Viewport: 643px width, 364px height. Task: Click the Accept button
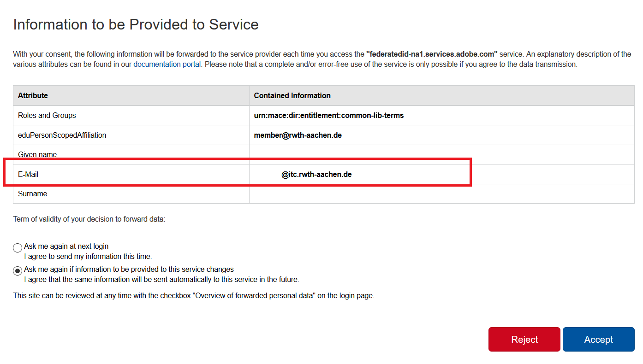(x=598, y=339)
